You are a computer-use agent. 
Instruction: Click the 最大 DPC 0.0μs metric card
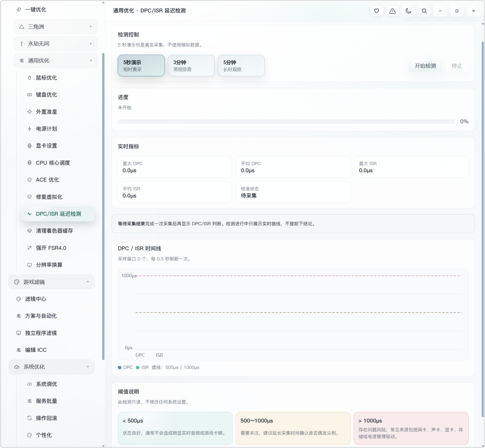click(175, 167)
